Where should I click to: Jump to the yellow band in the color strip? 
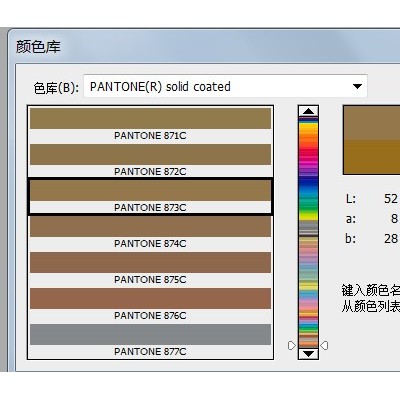pos(308,127)
